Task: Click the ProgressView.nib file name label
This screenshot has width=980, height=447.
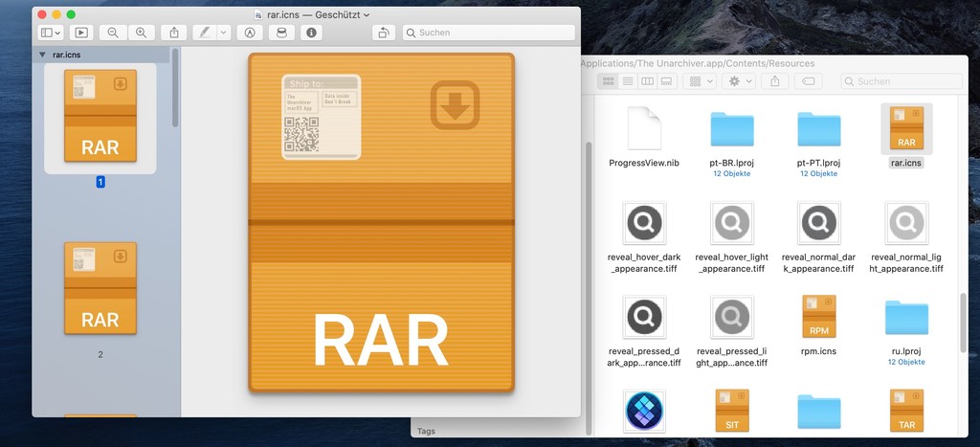Action: [x=644, y=163]
